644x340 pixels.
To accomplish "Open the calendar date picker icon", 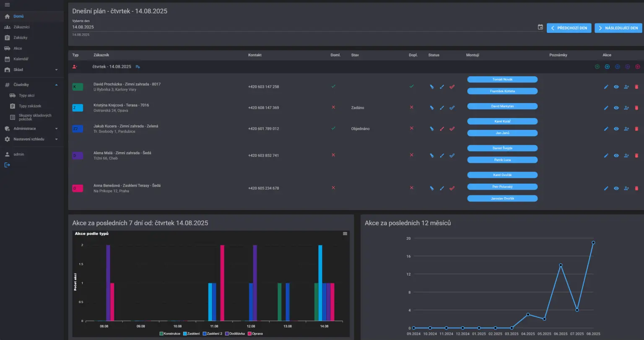I will [540, 27].
